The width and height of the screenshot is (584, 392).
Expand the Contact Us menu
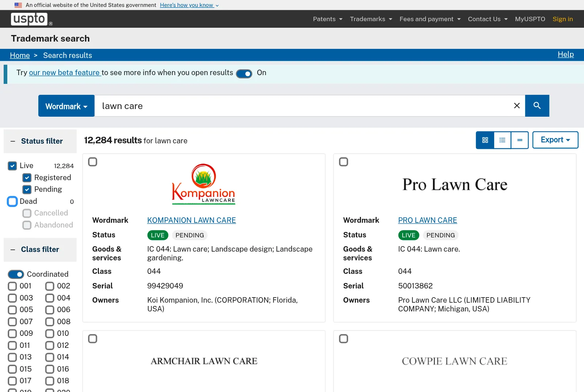click(488, 19)
